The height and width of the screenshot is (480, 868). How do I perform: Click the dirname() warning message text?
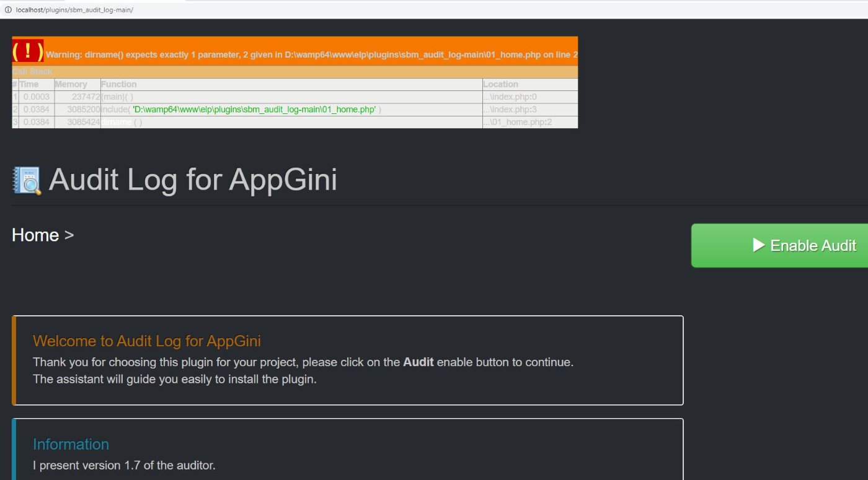(312, 55)
